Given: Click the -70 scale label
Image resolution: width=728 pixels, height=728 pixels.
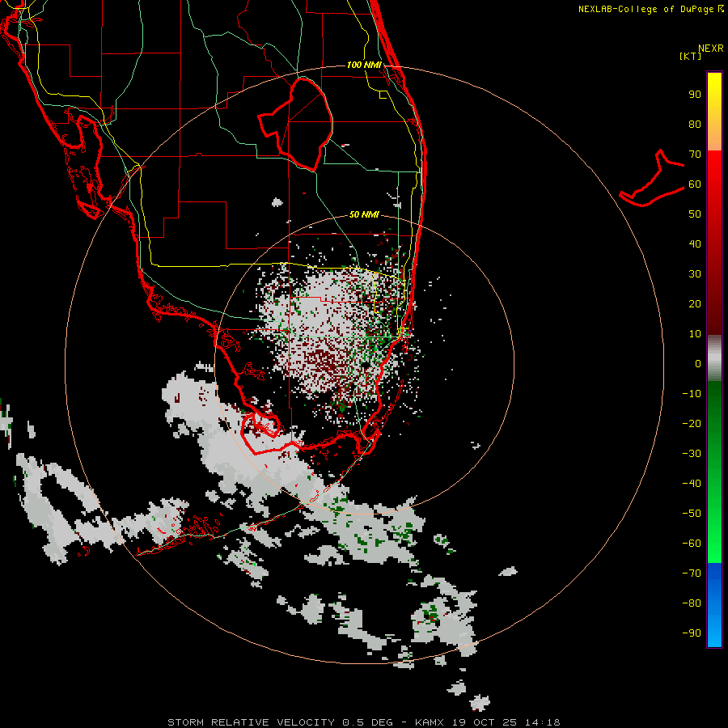Looking at the screenshot, I should coord(692,574).
